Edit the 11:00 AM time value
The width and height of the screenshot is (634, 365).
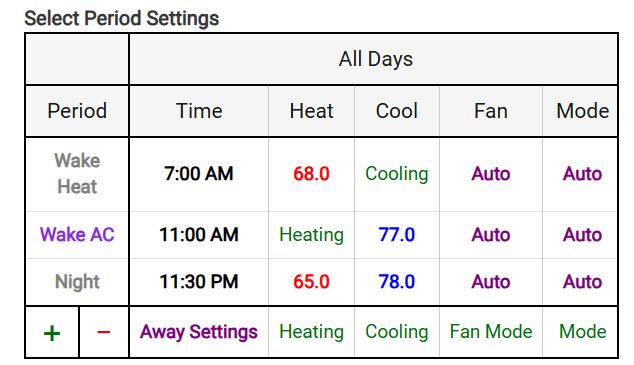(199, 234)
